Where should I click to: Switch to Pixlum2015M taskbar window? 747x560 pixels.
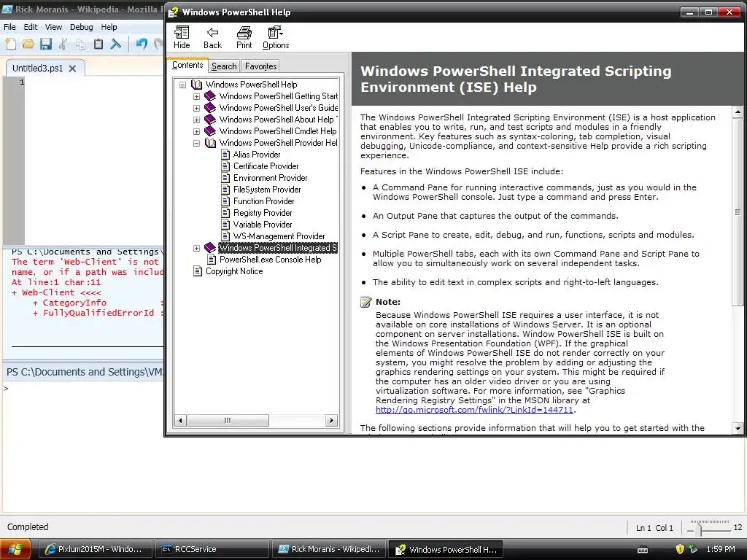pyautogui.click(x=95, y=549)
